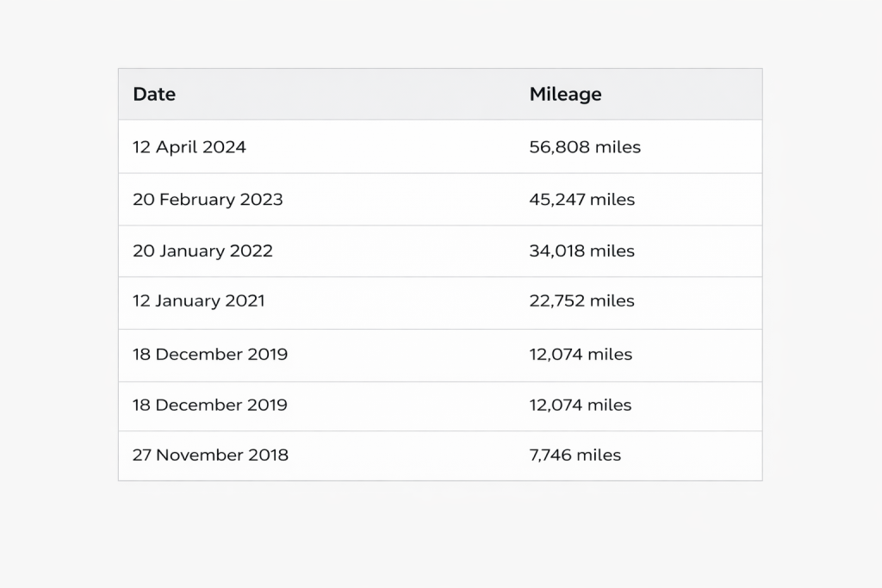Click the date 12 January 2021
The image size is (882, 588).
click(x=197, y=302)
